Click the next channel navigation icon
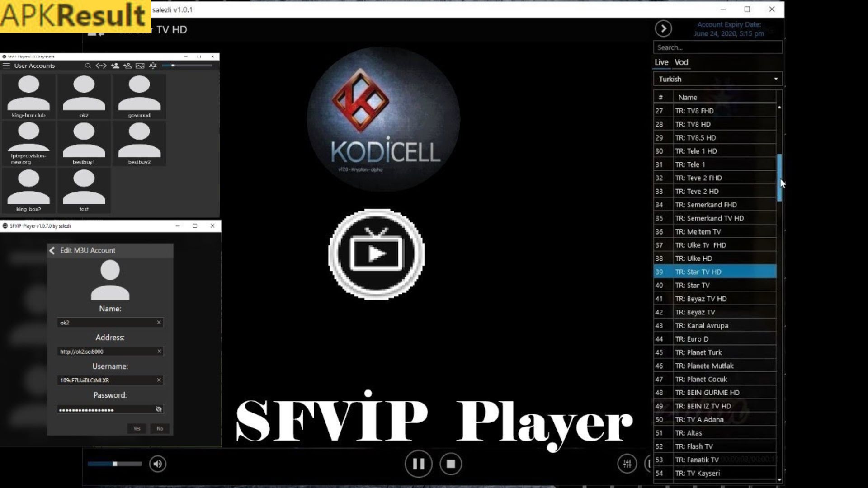Screen dimensions: 868x488 click(x=663, y=28)
